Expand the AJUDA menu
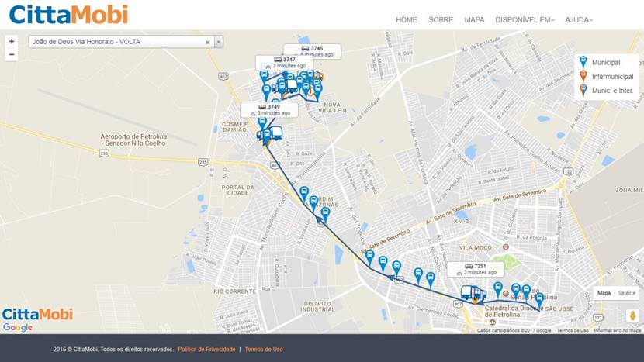 (x=578, y=19)
